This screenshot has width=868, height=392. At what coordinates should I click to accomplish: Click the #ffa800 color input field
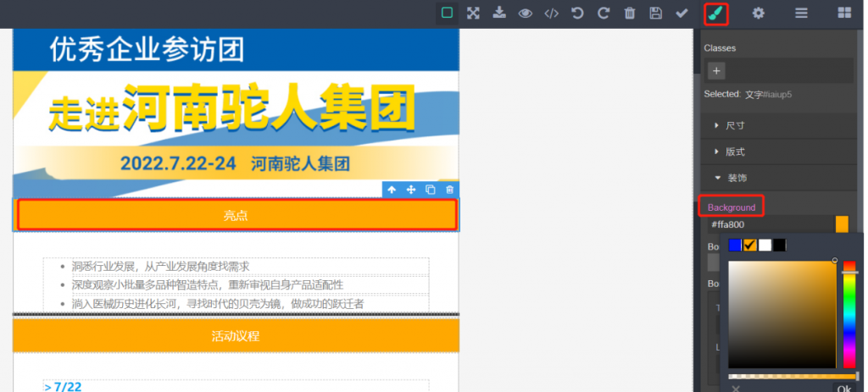pyautogui.click(x=771, y=224)
